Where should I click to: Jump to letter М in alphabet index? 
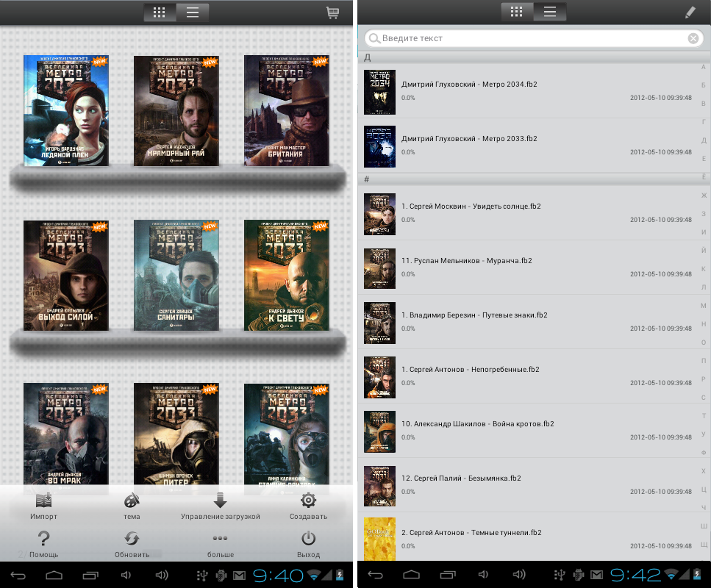tap(704, 306)
